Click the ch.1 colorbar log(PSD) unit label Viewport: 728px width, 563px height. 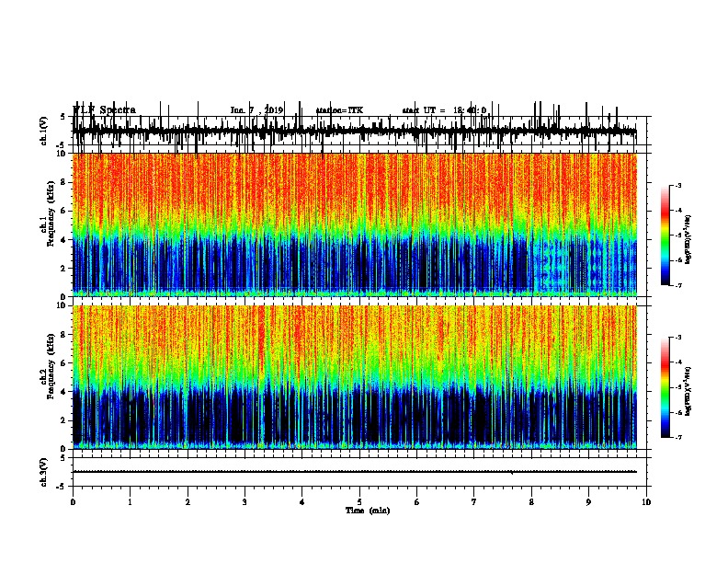[x=688, y=240]
